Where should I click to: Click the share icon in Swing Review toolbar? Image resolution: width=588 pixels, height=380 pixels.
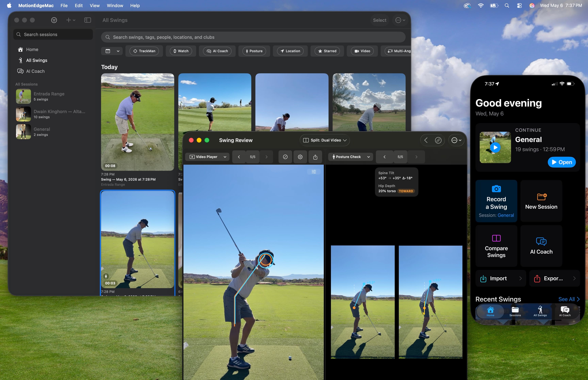click(315, 157)
